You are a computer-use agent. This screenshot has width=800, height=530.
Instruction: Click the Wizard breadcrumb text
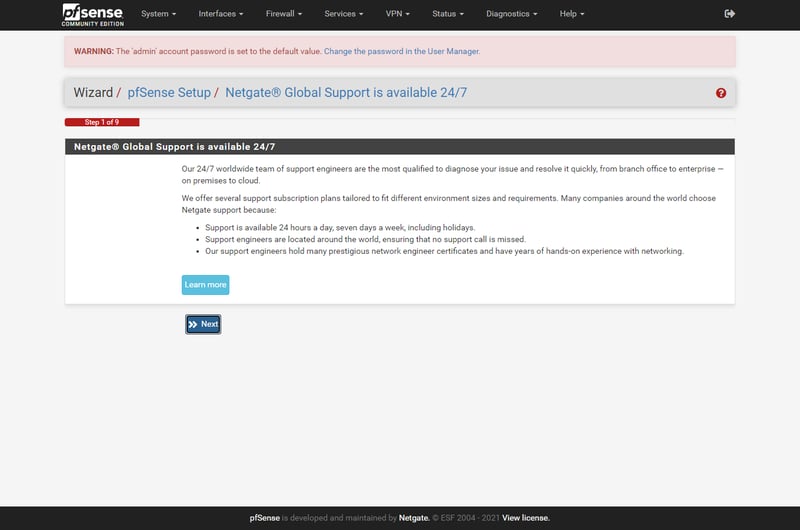(x=93, y=93)
